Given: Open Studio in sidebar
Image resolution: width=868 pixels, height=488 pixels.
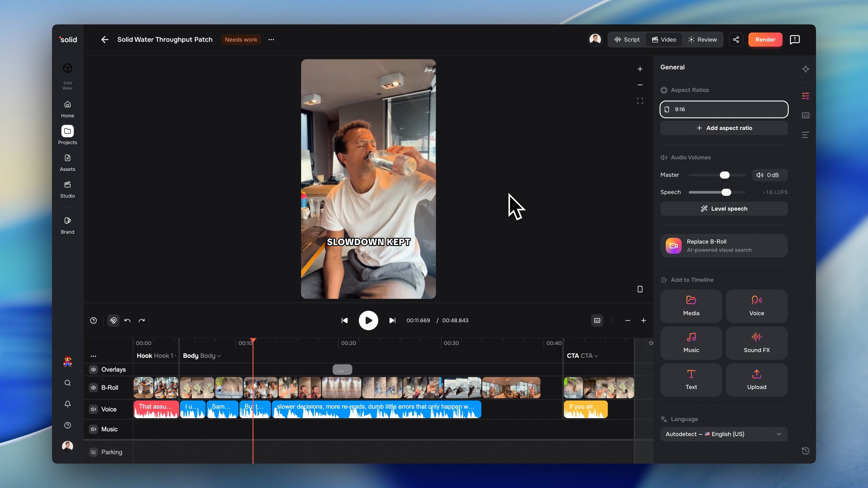Looking at the screenshot, I should (x=67, y=189).
